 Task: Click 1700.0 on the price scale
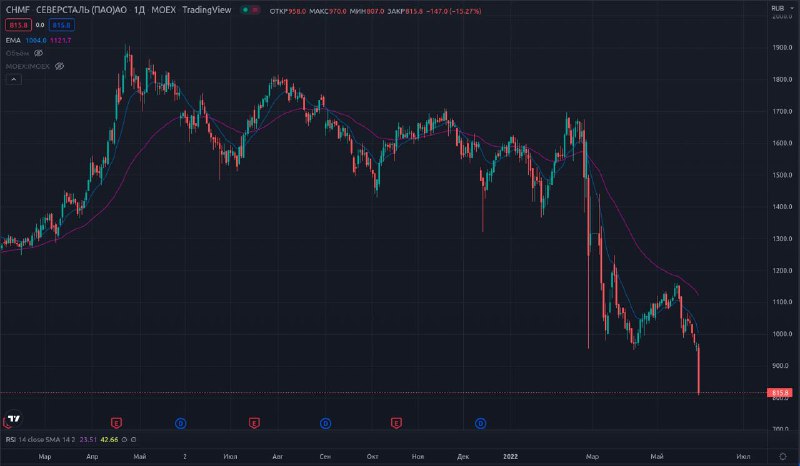[782, 111]
